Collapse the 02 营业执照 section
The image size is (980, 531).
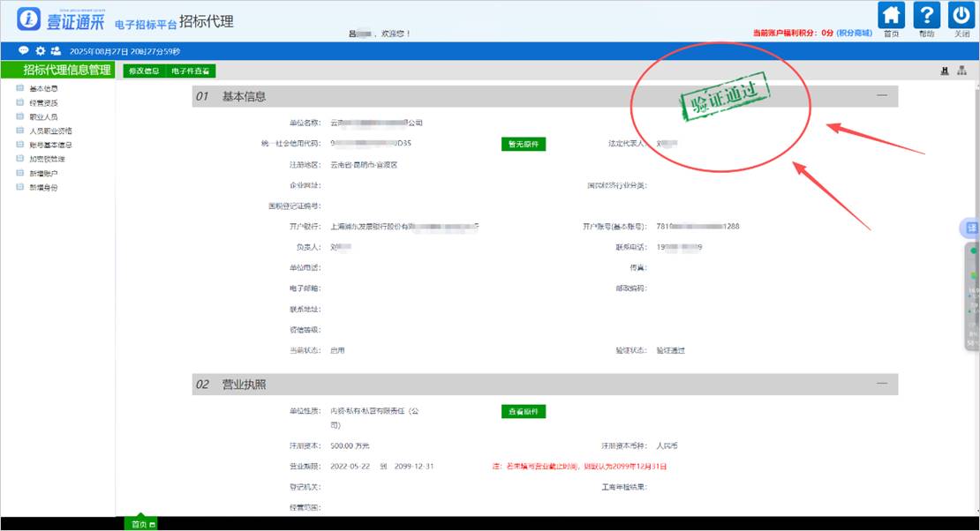[881, 384]
